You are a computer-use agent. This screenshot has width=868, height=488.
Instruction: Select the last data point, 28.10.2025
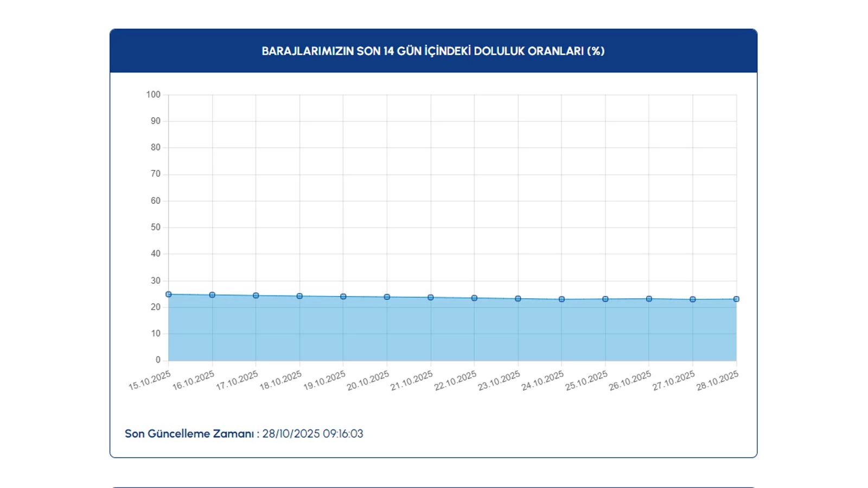(736, 299)
